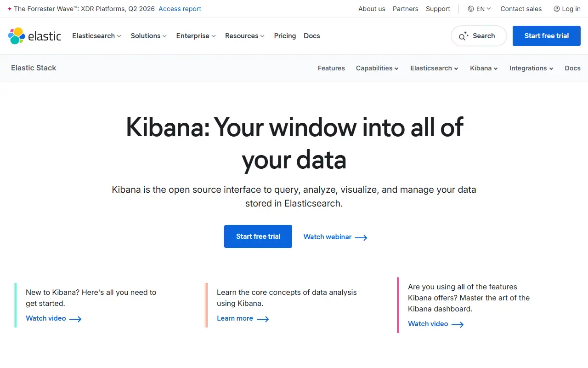Expand the Solutions dropdown
This screenshot has height=368, width=588.
pyautogui.click(x=148, y=36)
